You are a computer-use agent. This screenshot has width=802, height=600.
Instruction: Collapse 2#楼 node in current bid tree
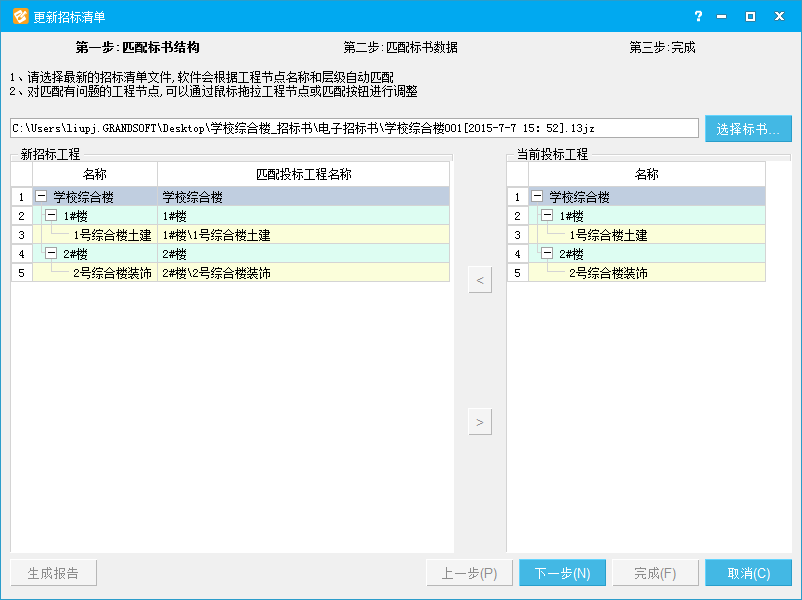click(547, 253)
